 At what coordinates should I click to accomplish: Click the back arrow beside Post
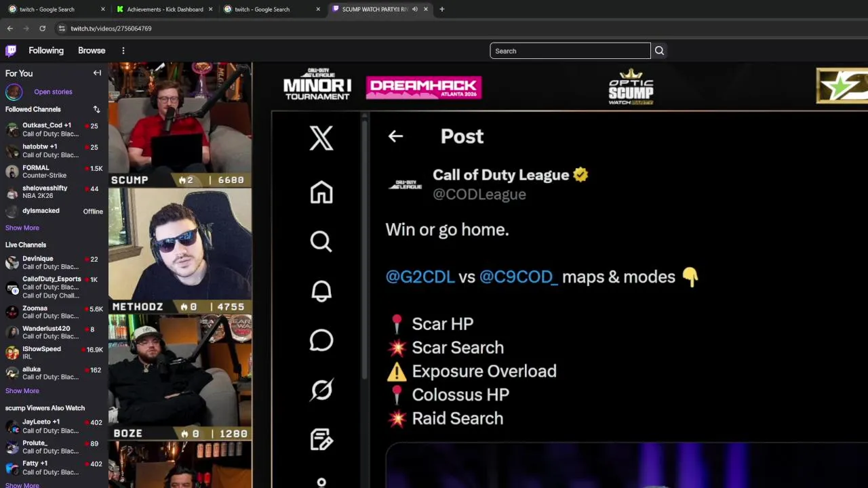point(395,136)
